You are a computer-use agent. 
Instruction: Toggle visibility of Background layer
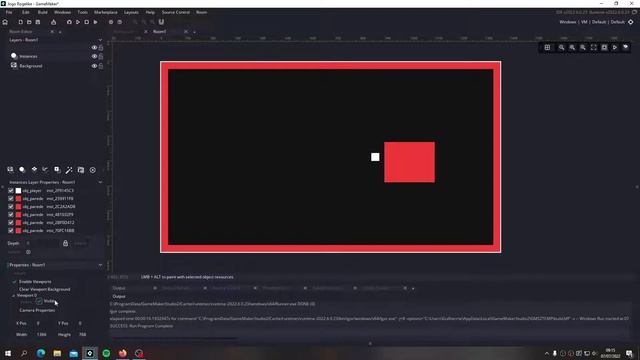[94, 66]
